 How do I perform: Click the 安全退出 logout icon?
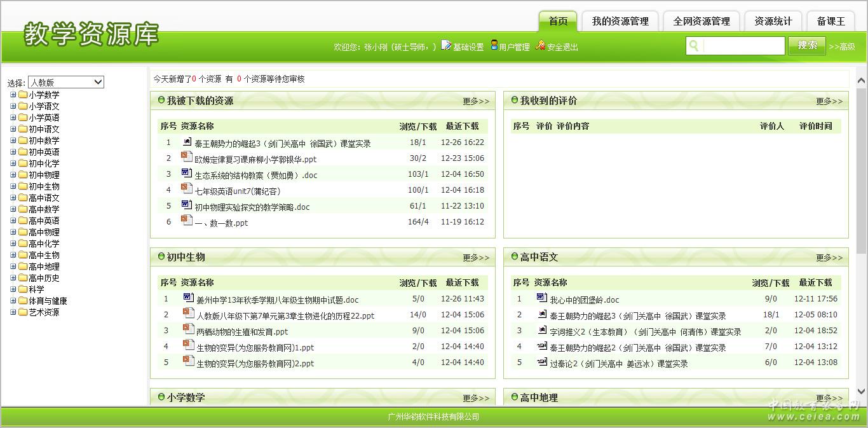tap(540, 45)
